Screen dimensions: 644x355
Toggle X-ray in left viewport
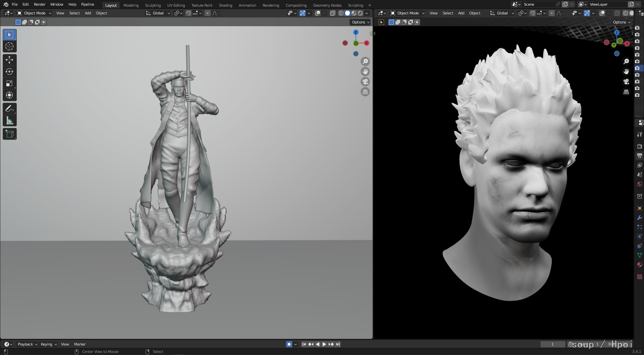pos(332,13)
